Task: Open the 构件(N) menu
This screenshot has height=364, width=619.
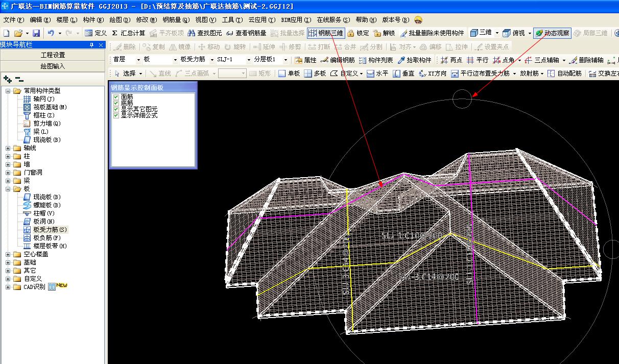Action: pyautogui.click(x=93, y=20)
